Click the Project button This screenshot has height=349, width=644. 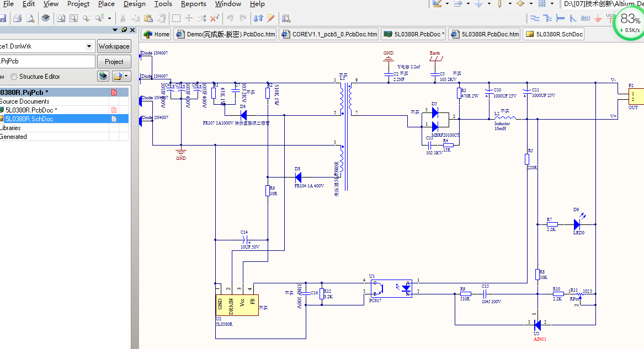click(x=114, y=62)
